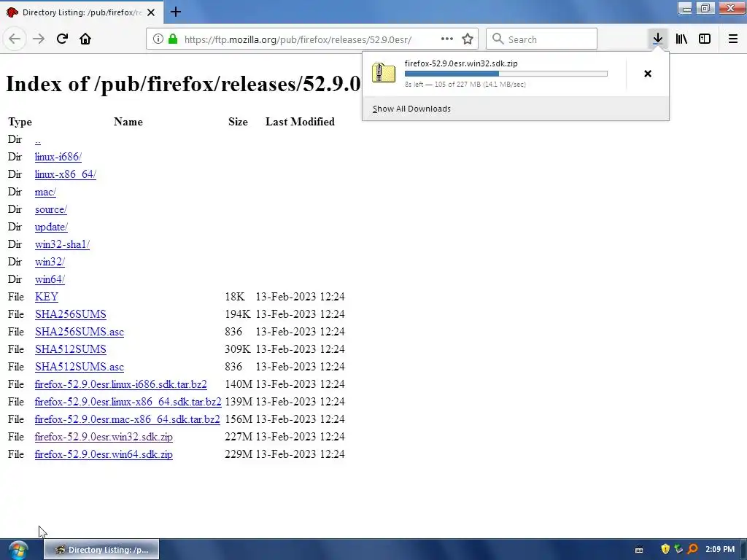Open the linux-x86_64/ directory
The height and width of the screenshot is (560, 747).
(65, 174)
